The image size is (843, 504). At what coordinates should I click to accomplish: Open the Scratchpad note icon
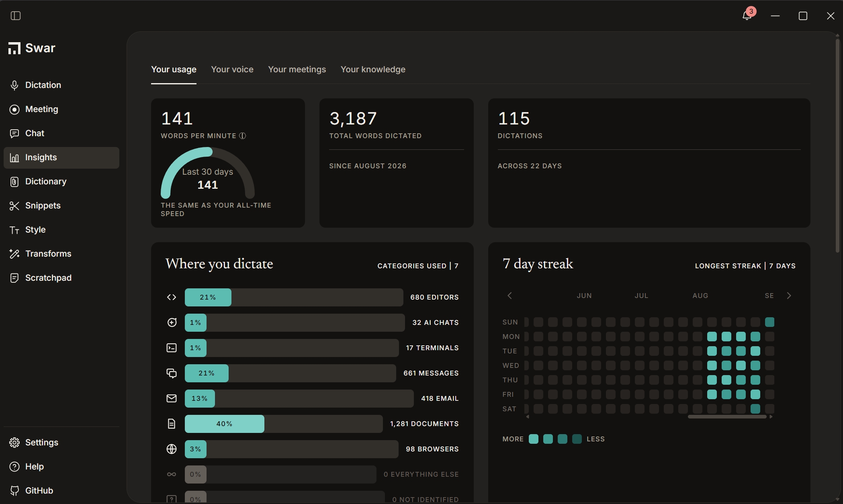click(14, 278)
